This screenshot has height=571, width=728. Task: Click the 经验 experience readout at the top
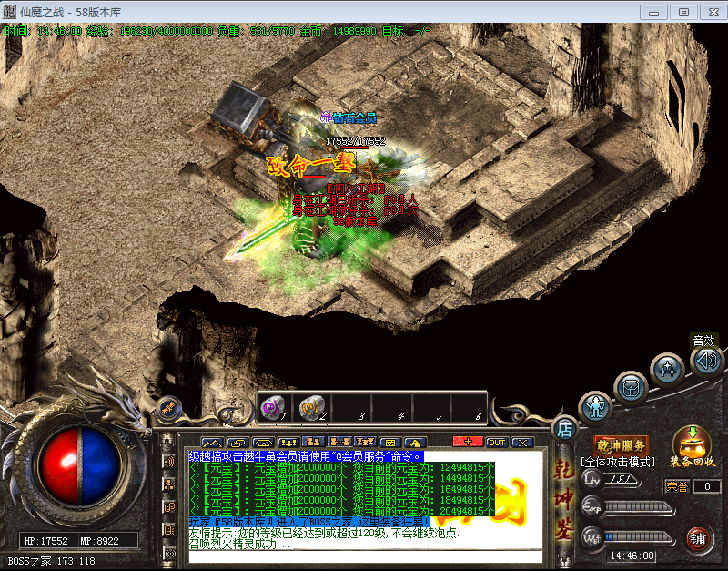149,31
